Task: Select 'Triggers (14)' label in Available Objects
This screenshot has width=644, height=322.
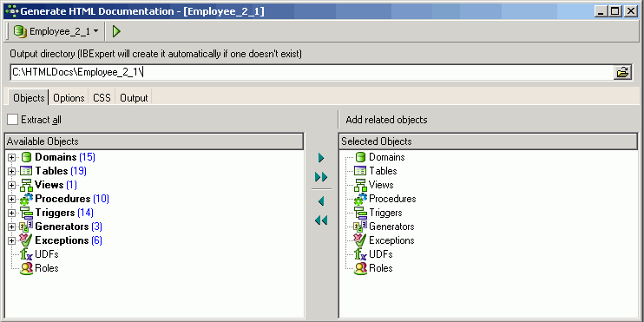Action: tap(64, 213)
